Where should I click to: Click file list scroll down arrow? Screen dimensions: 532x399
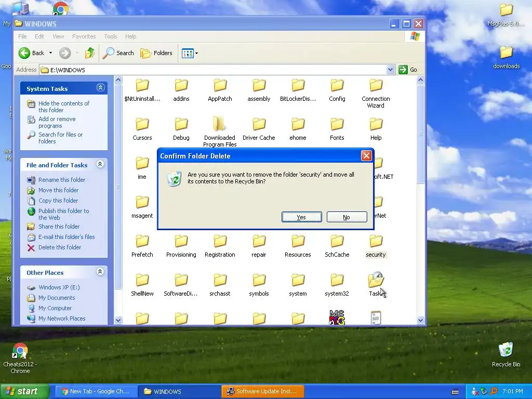tap(420, 320)
